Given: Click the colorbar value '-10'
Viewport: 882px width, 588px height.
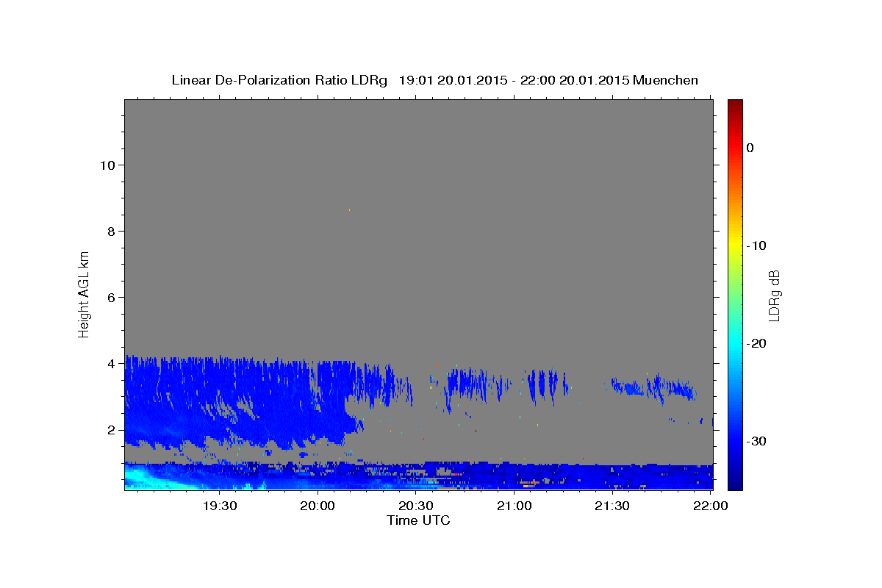Looking at the screenshot, I should (757, 245).
